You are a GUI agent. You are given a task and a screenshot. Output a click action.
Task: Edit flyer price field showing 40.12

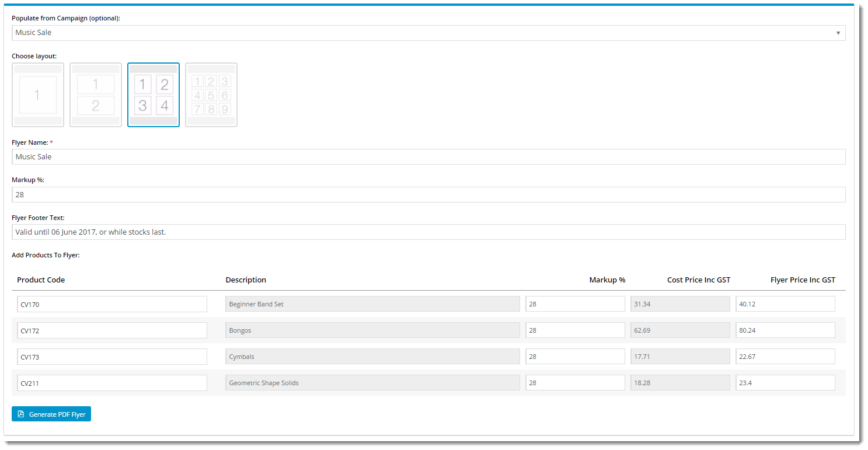[785, 304]
